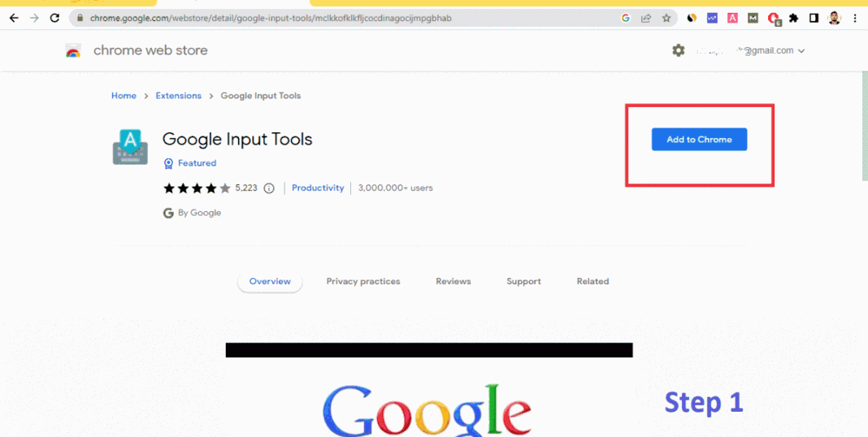Viewport: 868px width, 437px height.
Task: Select the URL in the address bar
Action: [x=271, y=18]
